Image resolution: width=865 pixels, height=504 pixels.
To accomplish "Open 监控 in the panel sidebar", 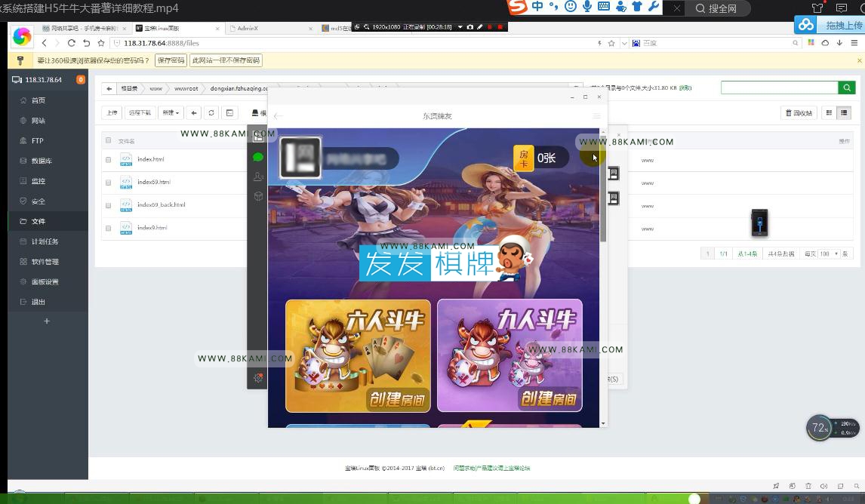I will [38, 181].
